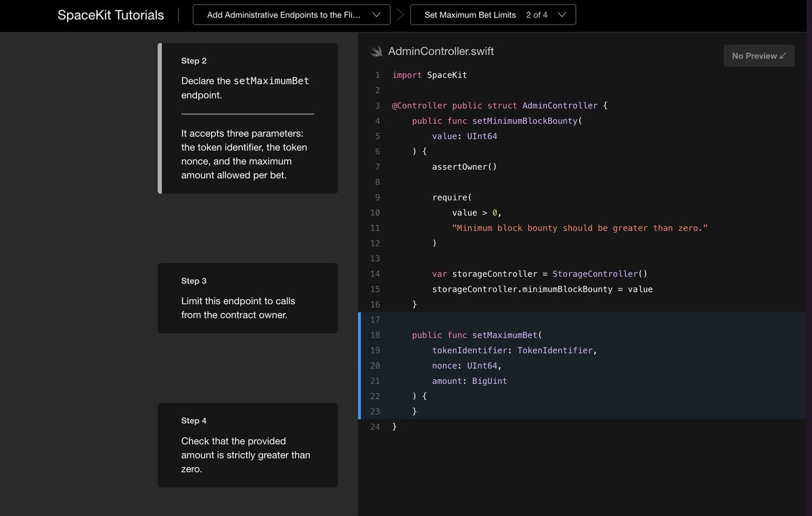Click the 'require(' code line
Viewport: 812px width, 516px height.
tap(451, 197)
